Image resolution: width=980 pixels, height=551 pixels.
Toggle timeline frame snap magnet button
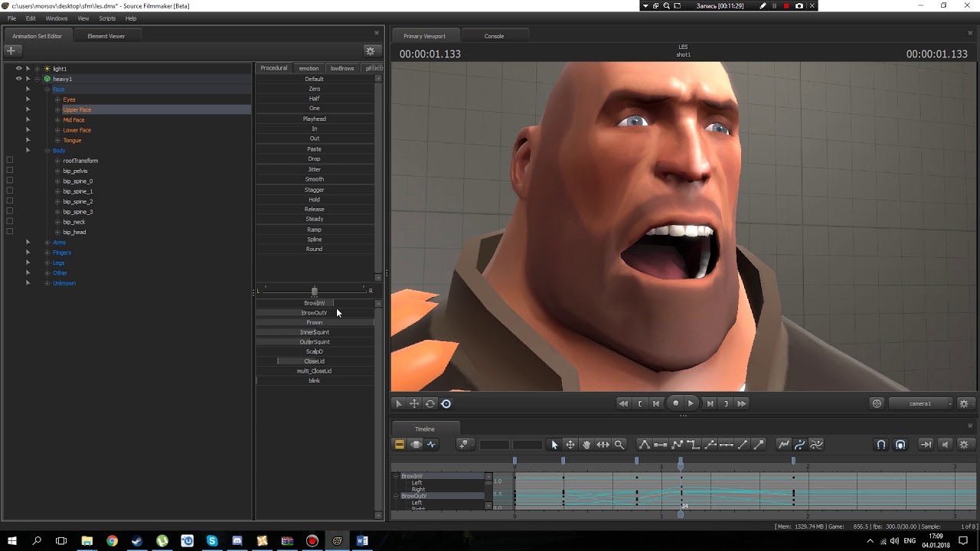[x=900, y=445]
